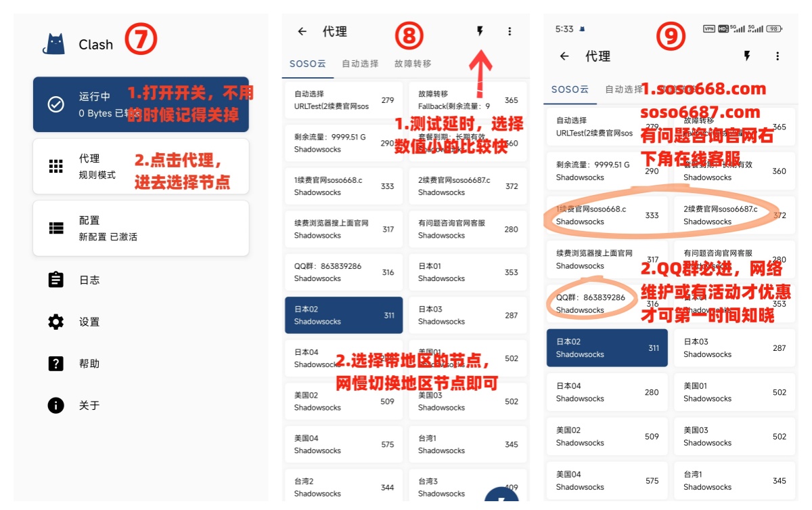Select the 剩余流量: 9999.51 G node in screenshot ⑨

pos(607,171)
